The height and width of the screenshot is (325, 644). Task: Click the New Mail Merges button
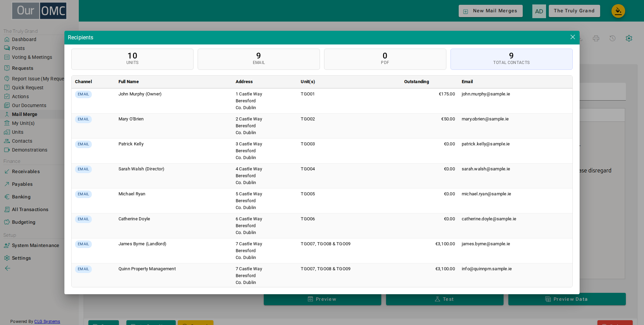tap(491, 11)
